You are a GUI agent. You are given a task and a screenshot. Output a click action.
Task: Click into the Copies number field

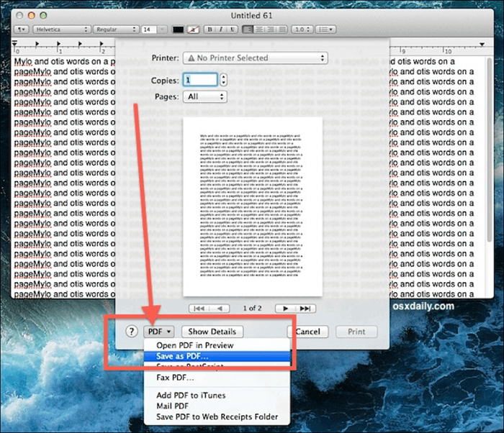point(199,80)
